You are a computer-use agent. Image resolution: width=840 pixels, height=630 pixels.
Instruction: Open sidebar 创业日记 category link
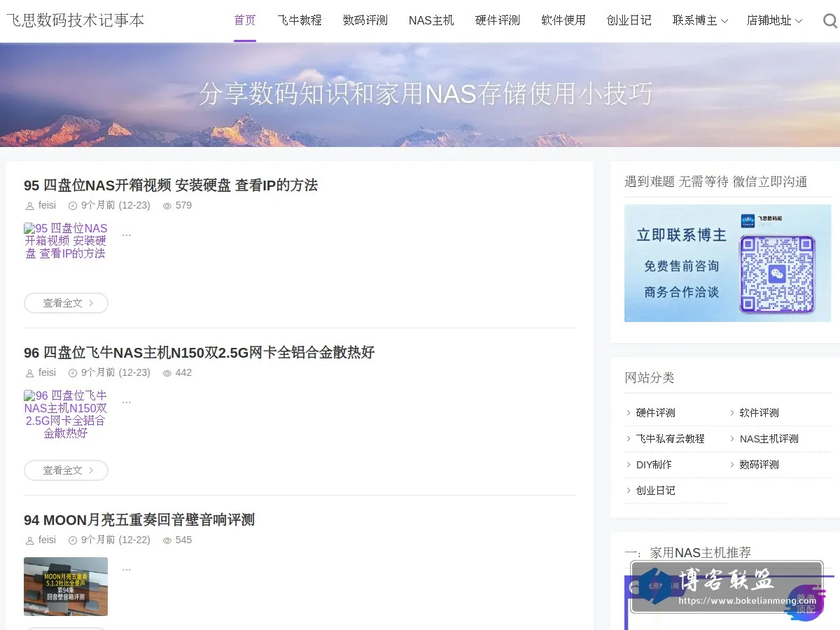tap(656, 491)
